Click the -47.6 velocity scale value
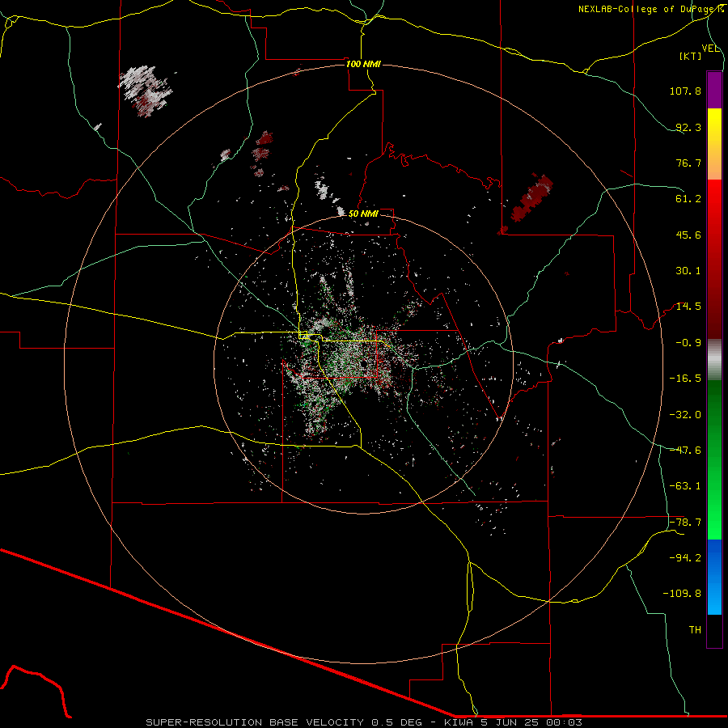Screen dimensions: 728x728 coord(685,451)
